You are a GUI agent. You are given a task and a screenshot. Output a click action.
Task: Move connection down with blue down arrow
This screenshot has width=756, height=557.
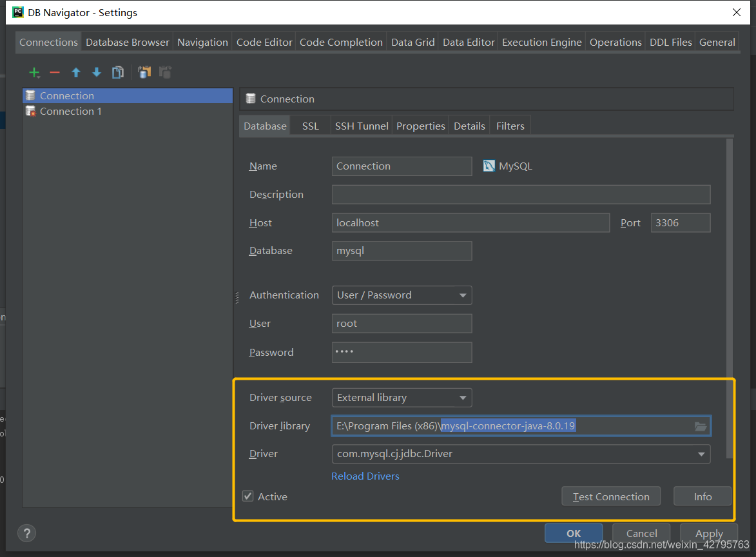click(x=97, y=73)
